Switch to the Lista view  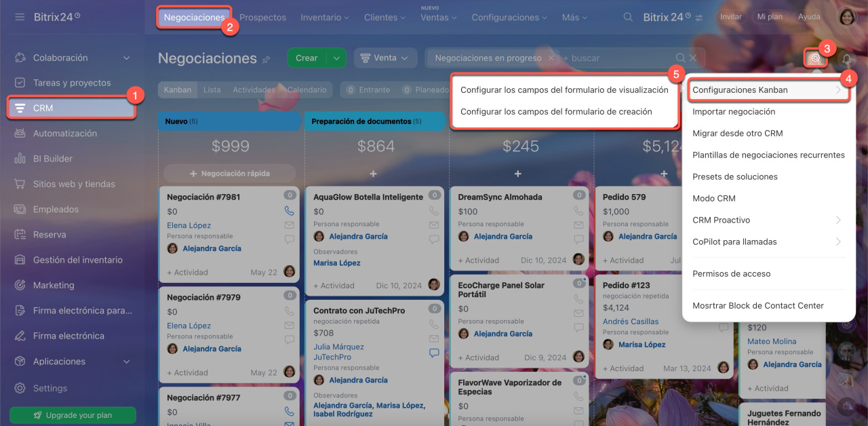[x=212, y=90]
